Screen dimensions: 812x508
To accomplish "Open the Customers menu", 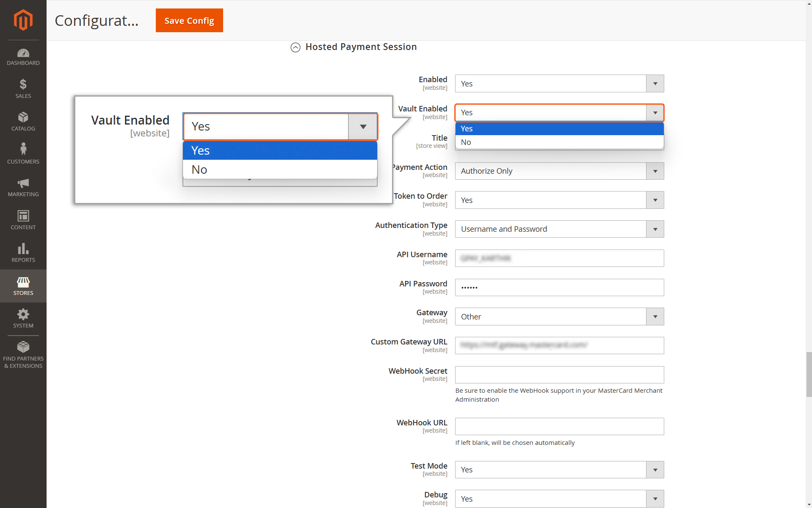I will pyautogui.click(x=23, y=154).
